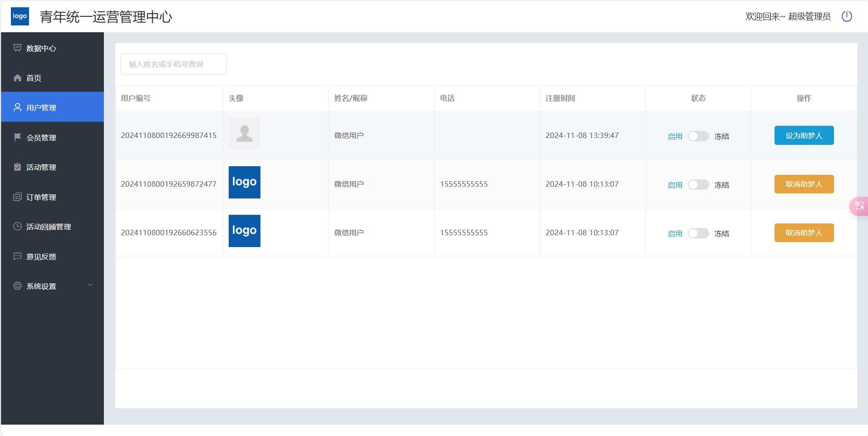Image resolution: width=868 pixels, height=436 pixels.
Task: Expand the 系统设置 submenu chevron
Action: pos(90,285)
